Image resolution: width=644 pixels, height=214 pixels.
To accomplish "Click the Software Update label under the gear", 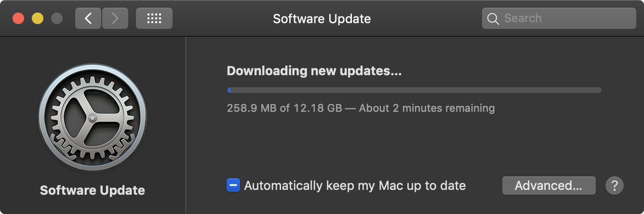I will click(x=93, y=190).
